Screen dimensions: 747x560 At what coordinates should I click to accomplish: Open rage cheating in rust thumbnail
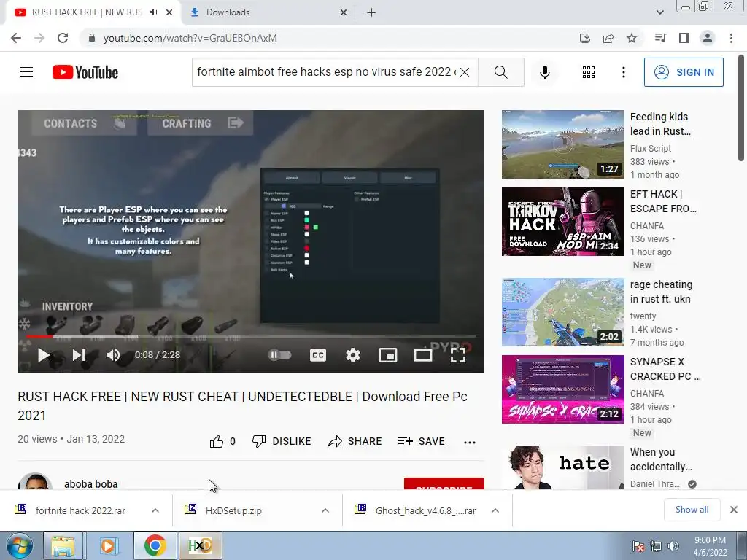[x=562, y=312]
